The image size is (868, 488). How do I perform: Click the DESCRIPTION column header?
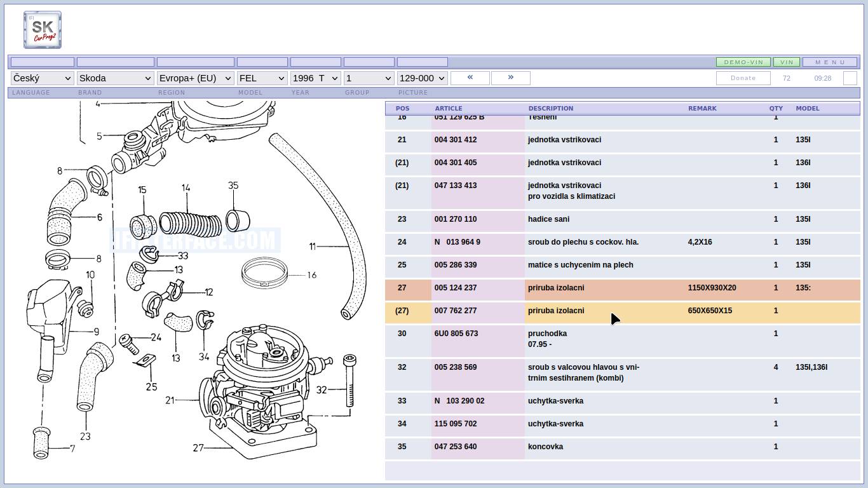551,109
